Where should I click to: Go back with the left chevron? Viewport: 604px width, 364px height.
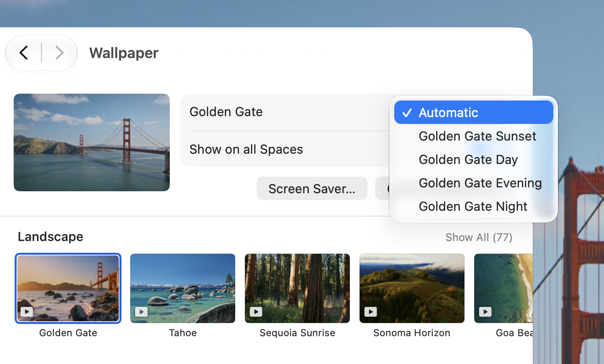click(x=23, y=53)
